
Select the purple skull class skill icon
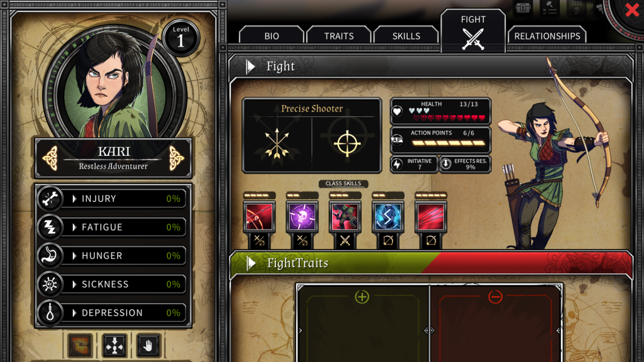coord(302,217)
